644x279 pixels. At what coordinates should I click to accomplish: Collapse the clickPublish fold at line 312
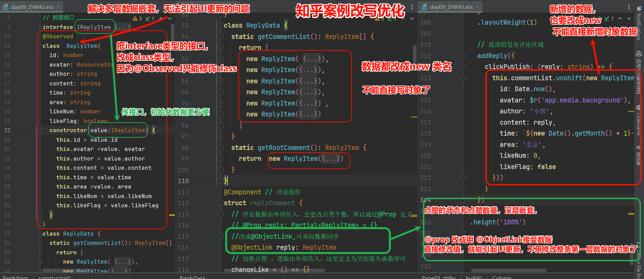pyautogui.click(x=463, y=67)
